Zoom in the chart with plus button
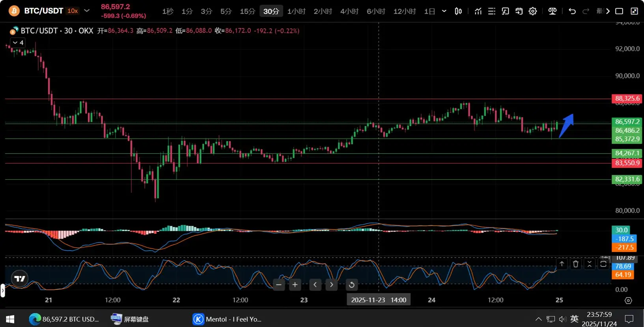This screenshot has height=327, width=644. [x=295, y=284]
